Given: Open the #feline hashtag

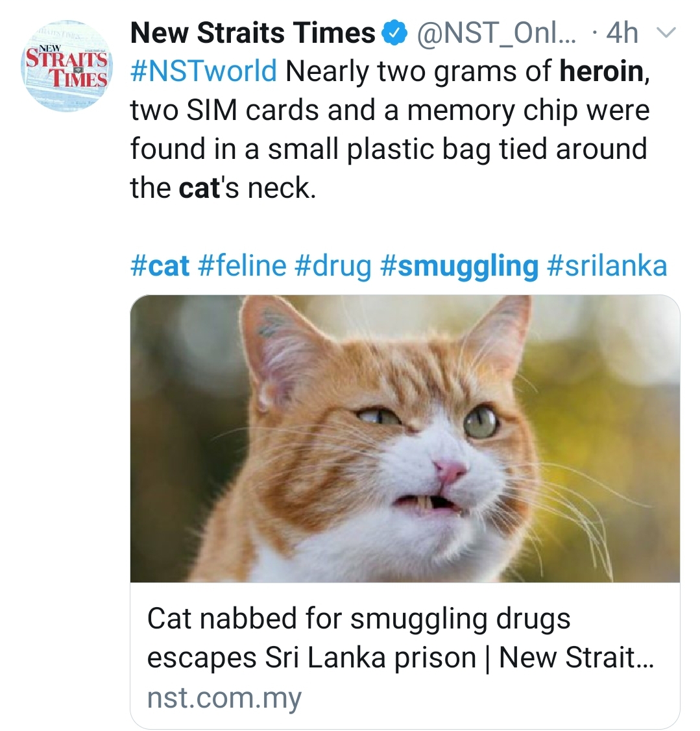Looking at the screenshot, I should [x=242, y=266].
